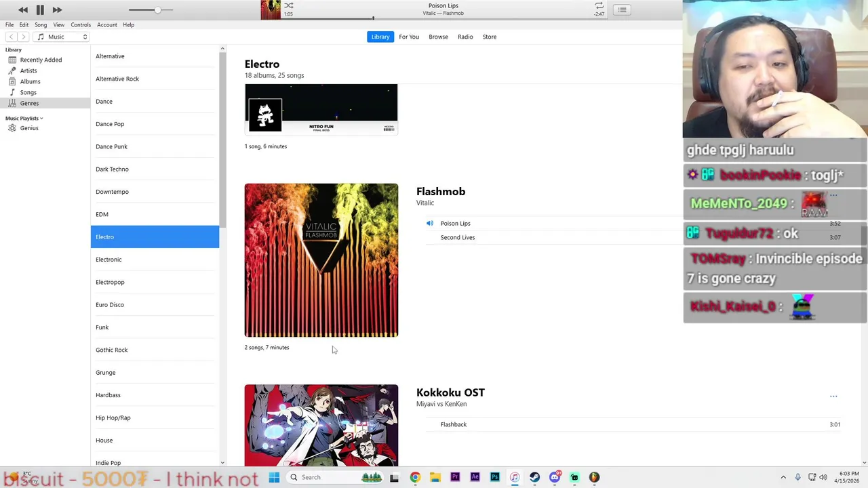Click the Kokkoku OST album cover
The height and width of the screenshot is (488, 868).
(321, 426)
